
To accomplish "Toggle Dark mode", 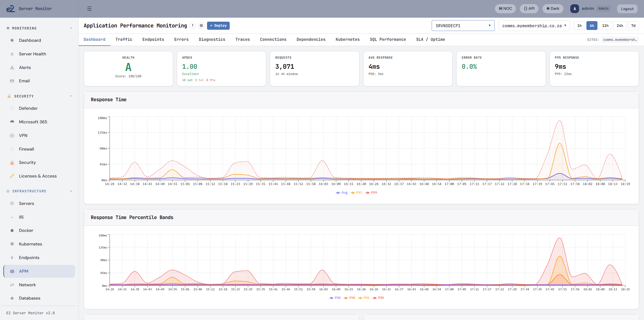I will pyautogui.click(x=553, y=8).
